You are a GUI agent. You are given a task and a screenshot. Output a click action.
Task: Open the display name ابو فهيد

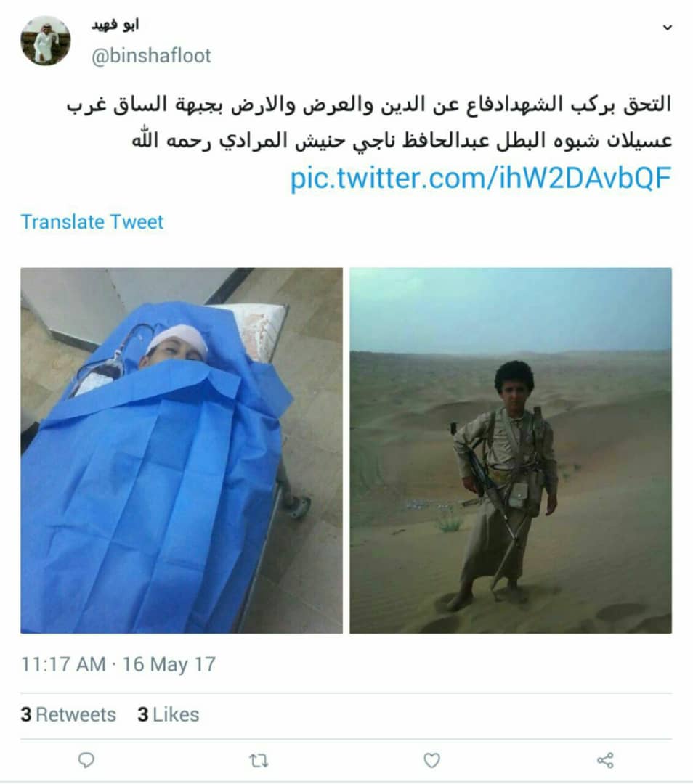(115, 25)
